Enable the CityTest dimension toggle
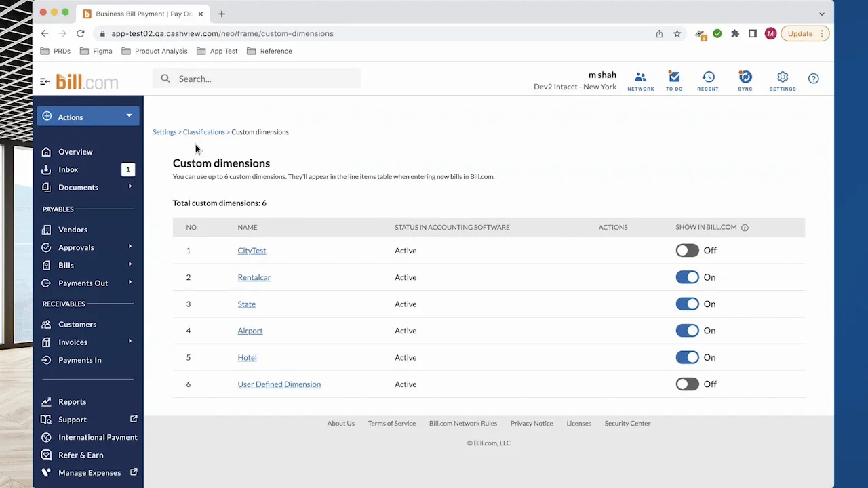This screenshot has height=488, width=868. pos(687,251)
